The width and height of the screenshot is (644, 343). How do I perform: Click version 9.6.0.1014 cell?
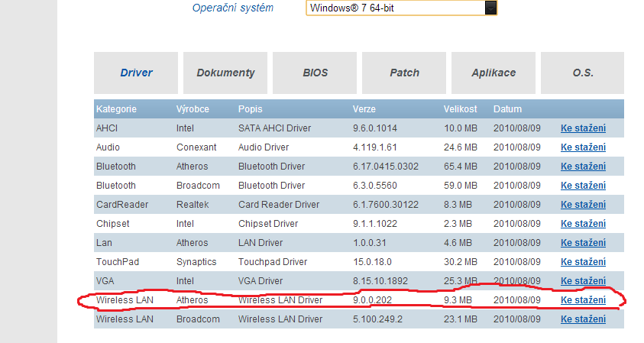(x=375, y=128)
